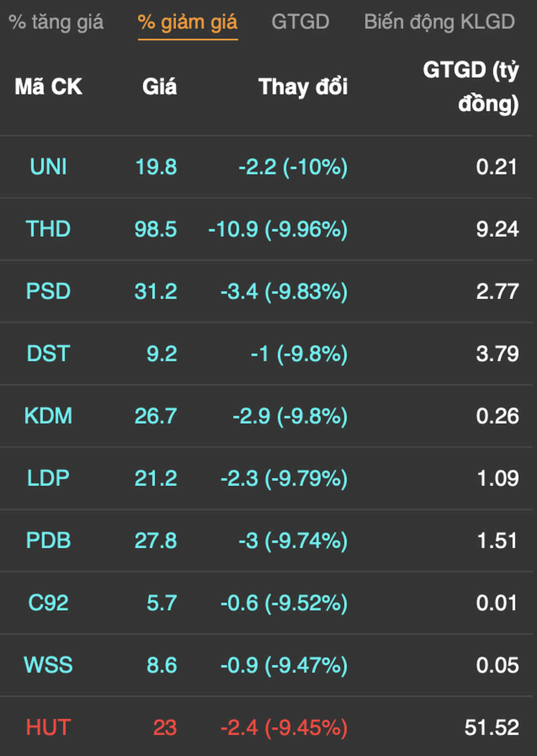Click HUT's trading value 51.52

(x=491, y=728)
